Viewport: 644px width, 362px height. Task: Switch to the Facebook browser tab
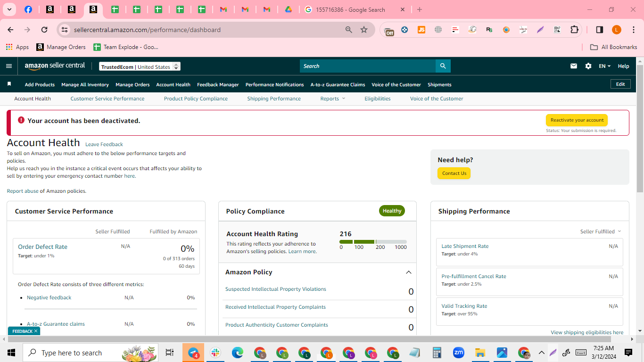point(28,9)
